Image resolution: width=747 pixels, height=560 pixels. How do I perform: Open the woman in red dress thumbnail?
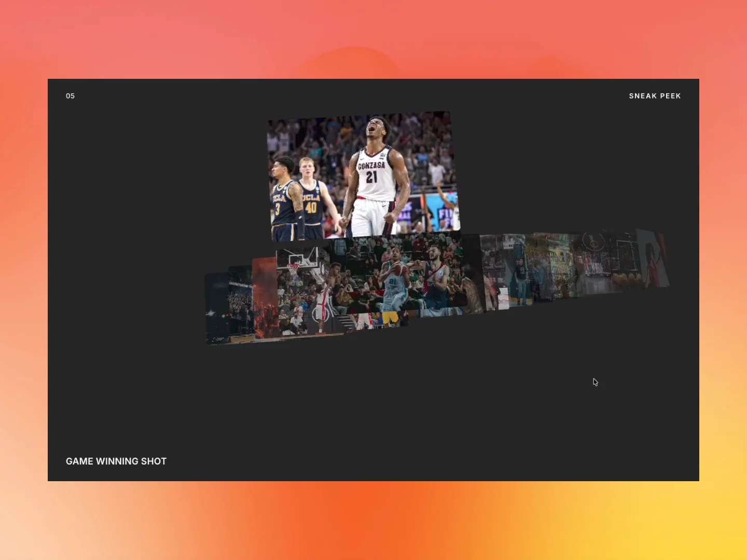pyautogui.click(x=653, y=258)
